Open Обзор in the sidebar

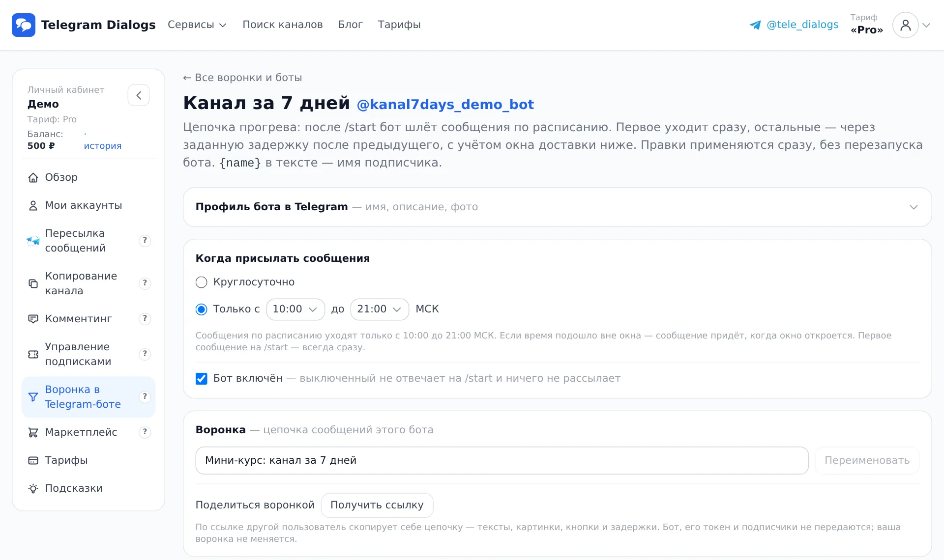88,177
